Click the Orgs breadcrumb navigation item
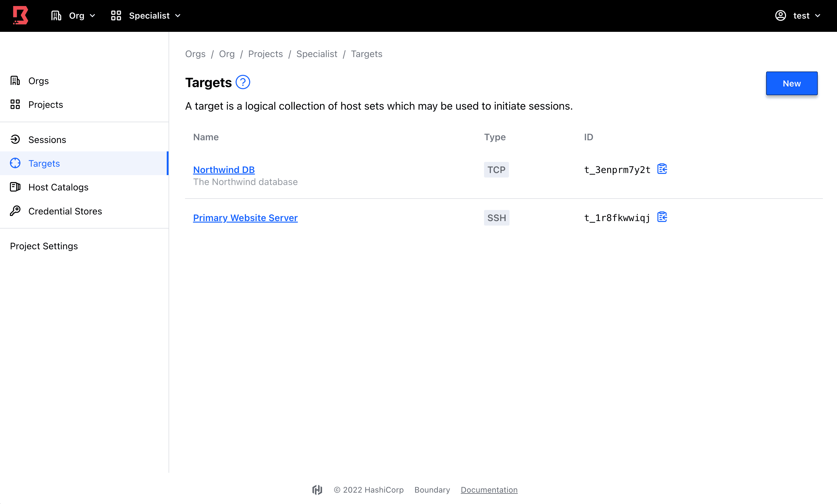Viewport: 837px width, 504px height. click(196, 54)
